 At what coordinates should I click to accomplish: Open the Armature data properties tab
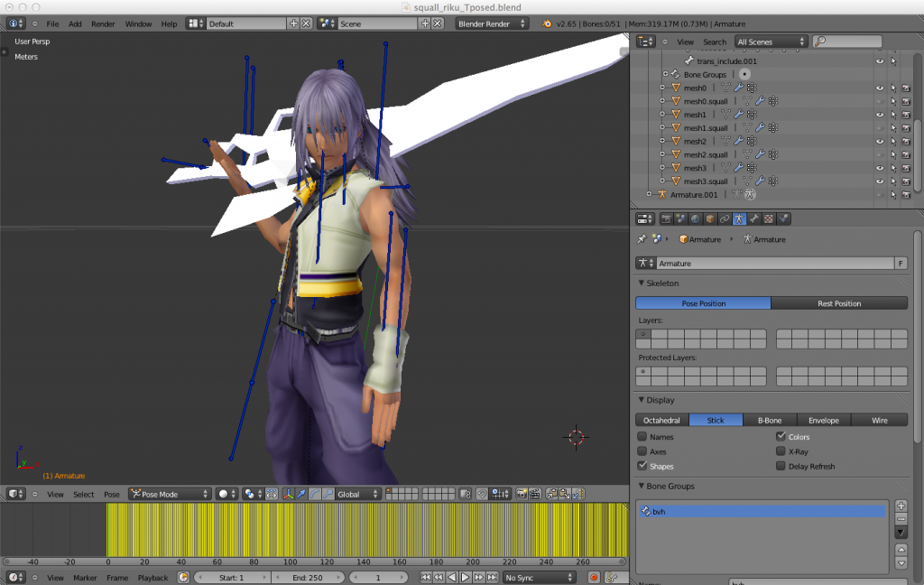739,218
